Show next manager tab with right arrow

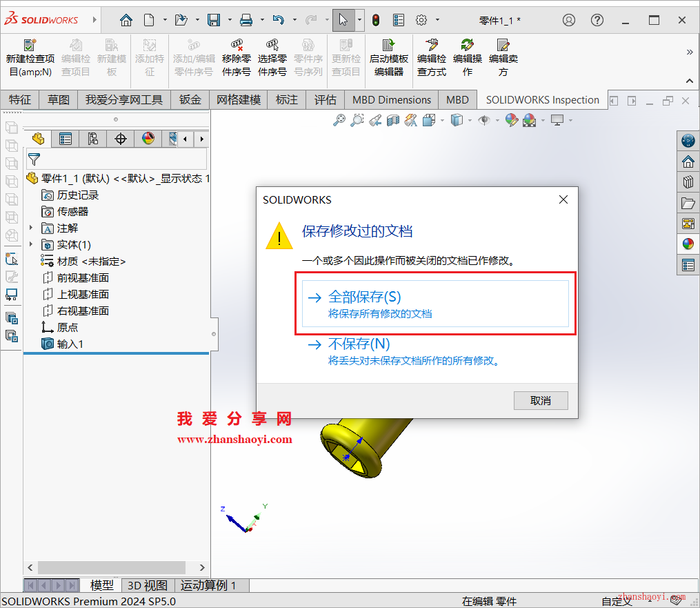(202, 139)
